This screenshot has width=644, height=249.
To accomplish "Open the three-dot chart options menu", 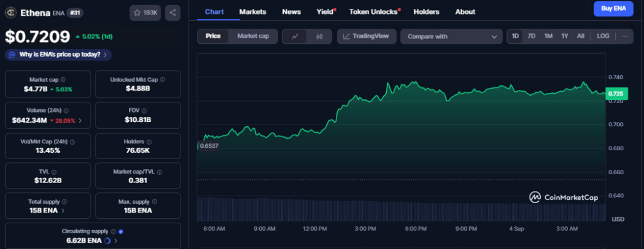I will (625, 36).
